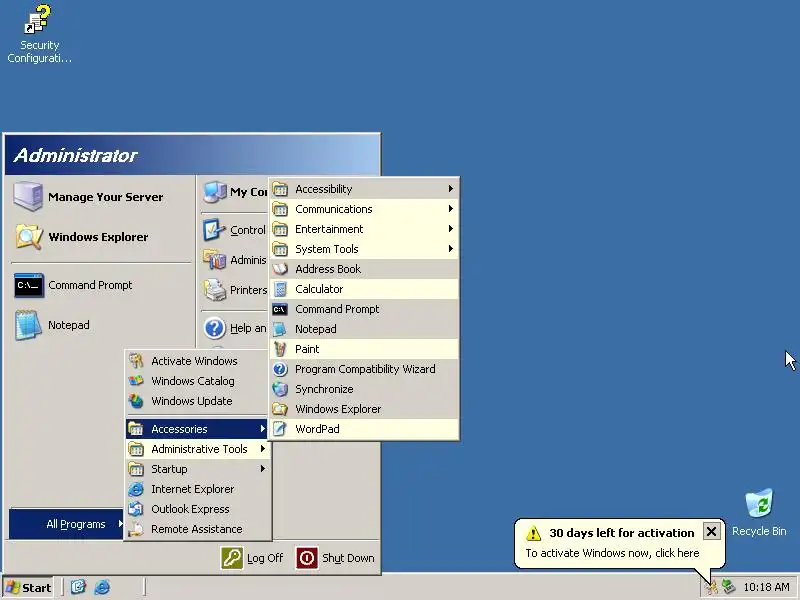The height and width of the screenshot is (600, 800).
Task: Click the Windows Catalog icon
Action: 136,381
